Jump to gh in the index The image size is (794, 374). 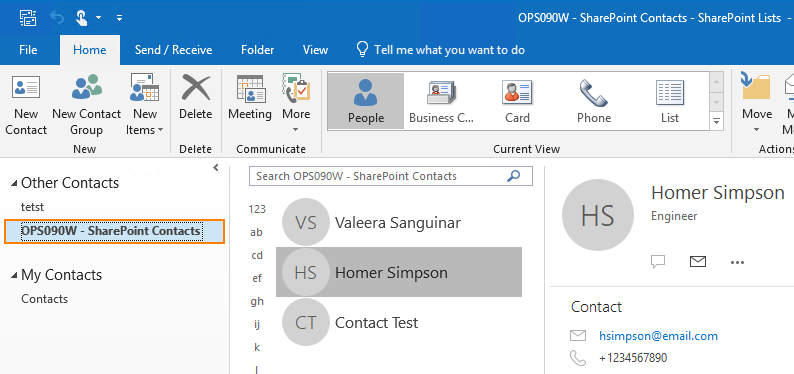[x=257, y=301]
